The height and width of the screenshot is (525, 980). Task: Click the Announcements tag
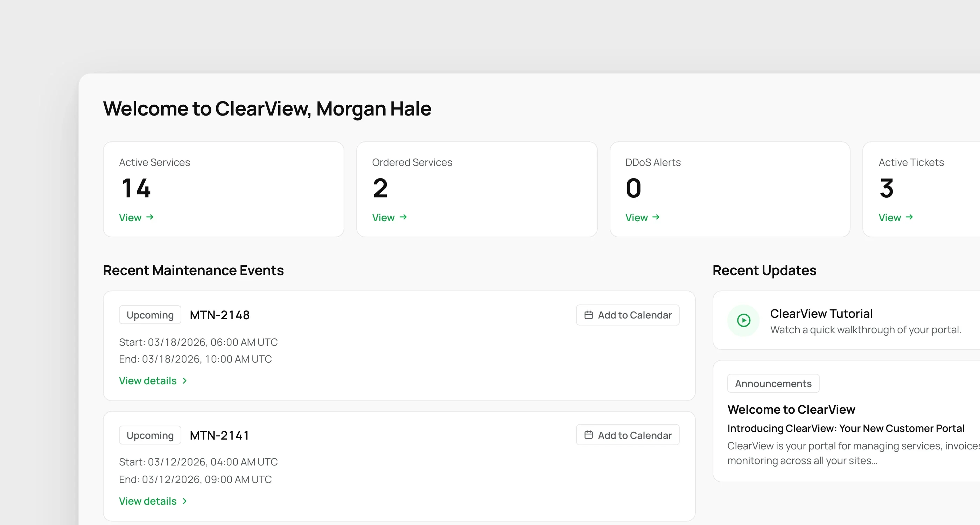pyautogui.click(x=773, y=384)
